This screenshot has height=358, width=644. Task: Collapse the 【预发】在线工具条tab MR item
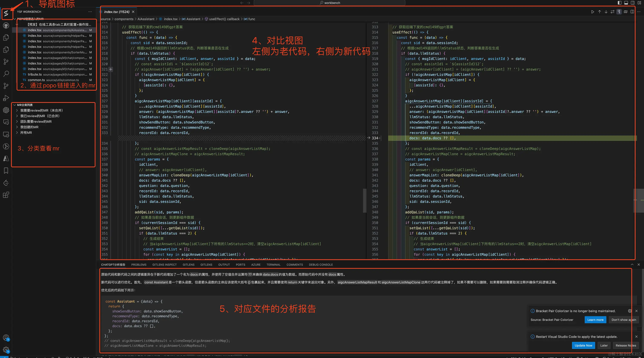pyautogui.click(x=17, y=25)
